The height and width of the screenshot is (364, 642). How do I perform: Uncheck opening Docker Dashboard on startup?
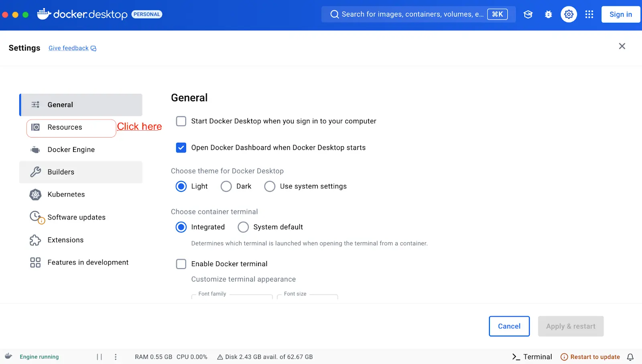pyautogui.click(x=181, y=148)
